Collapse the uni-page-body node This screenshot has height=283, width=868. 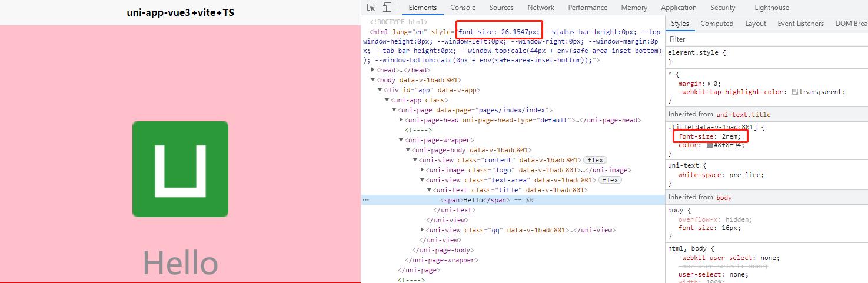(x=408, y=150)
